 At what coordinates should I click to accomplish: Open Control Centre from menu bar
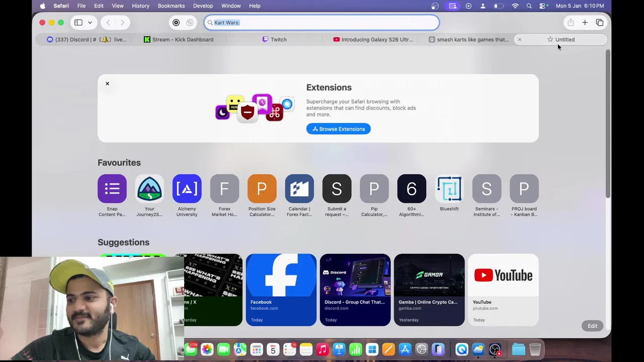pos(543,6)
